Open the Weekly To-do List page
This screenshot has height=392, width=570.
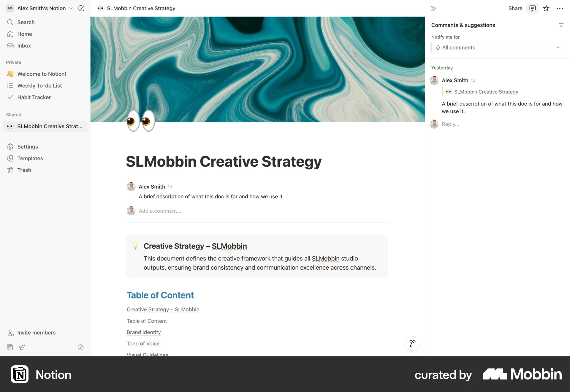[39, 86]
